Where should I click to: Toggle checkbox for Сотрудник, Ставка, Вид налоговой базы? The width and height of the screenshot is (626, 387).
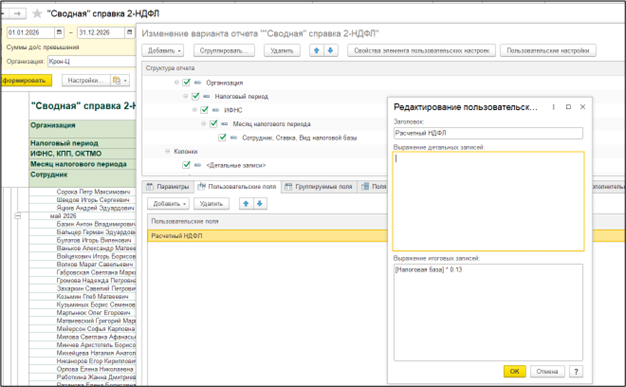click(222, 137)
